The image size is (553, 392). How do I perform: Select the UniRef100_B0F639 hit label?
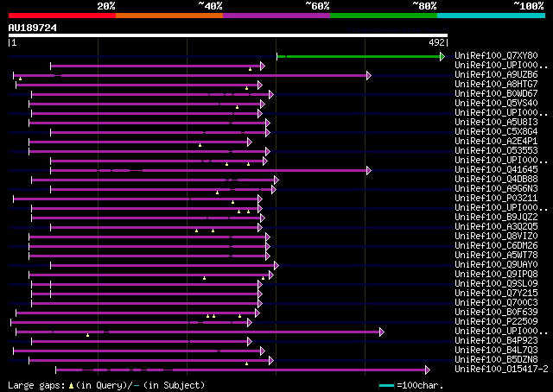(496, 312)
